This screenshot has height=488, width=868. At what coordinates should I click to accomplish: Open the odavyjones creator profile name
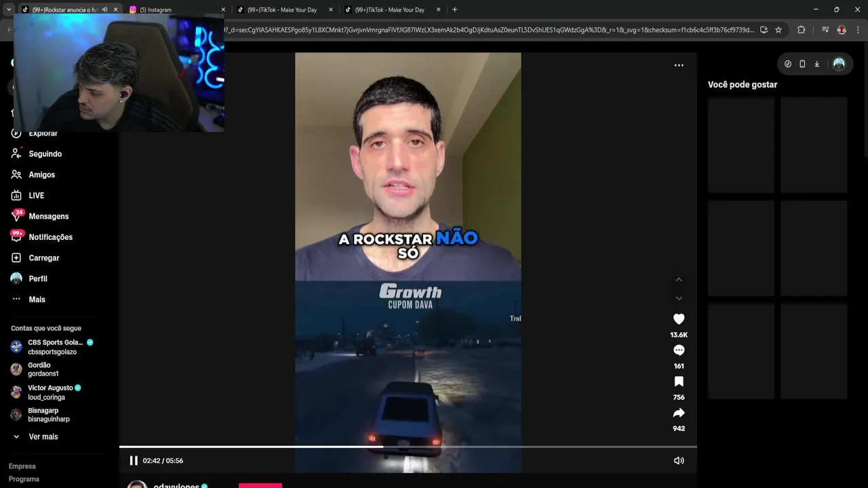(176, 485)
